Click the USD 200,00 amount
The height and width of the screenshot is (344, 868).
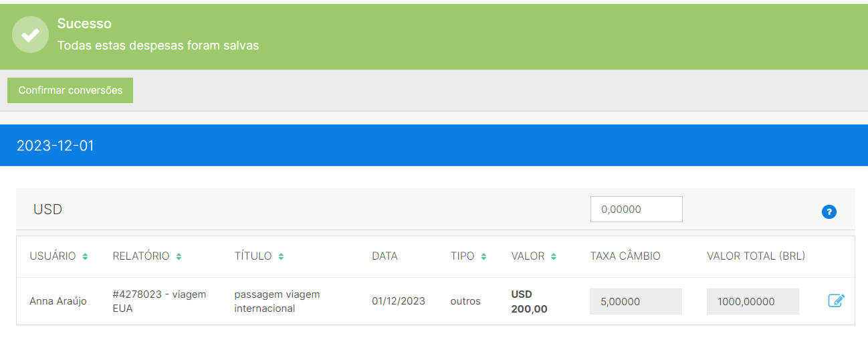pos(529,302)
